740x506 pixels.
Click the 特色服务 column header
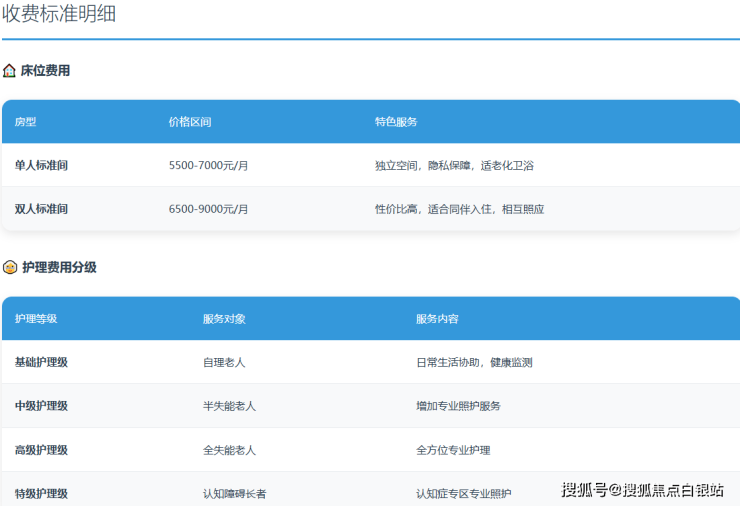396,122
